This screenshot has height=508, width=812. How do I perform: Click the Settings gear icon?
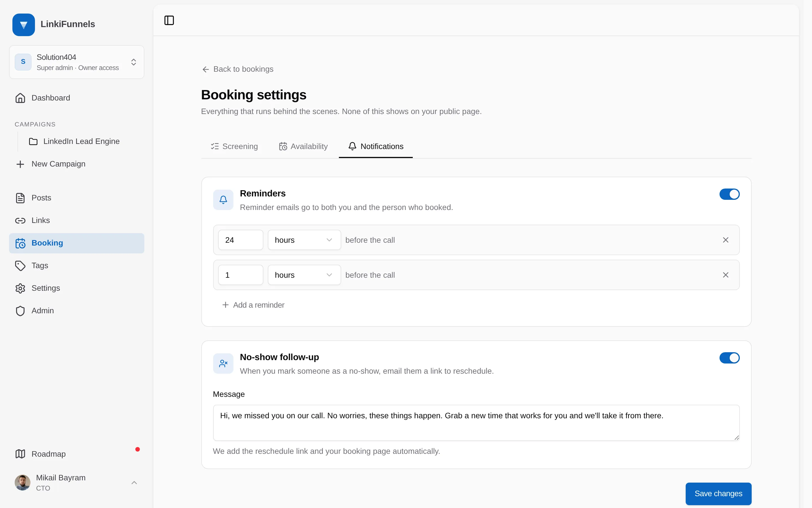tap(20, 288)
